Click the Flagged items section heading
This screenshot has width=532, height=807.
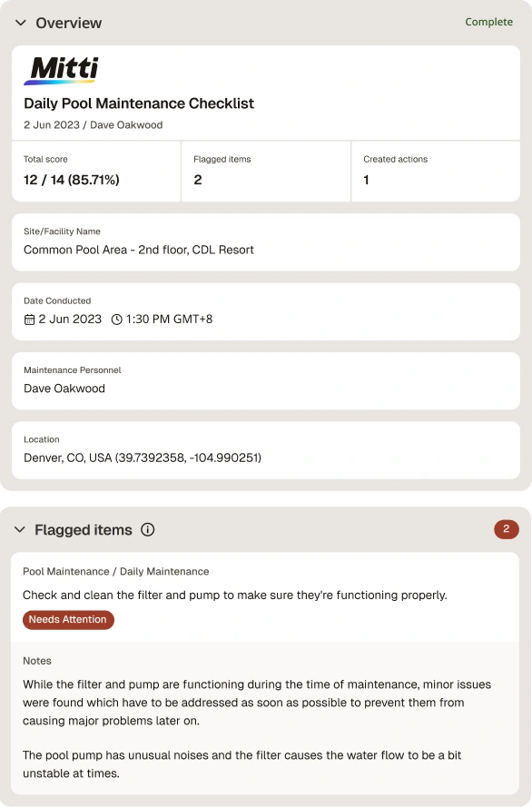pyautogui.click(x=84, y=529)
